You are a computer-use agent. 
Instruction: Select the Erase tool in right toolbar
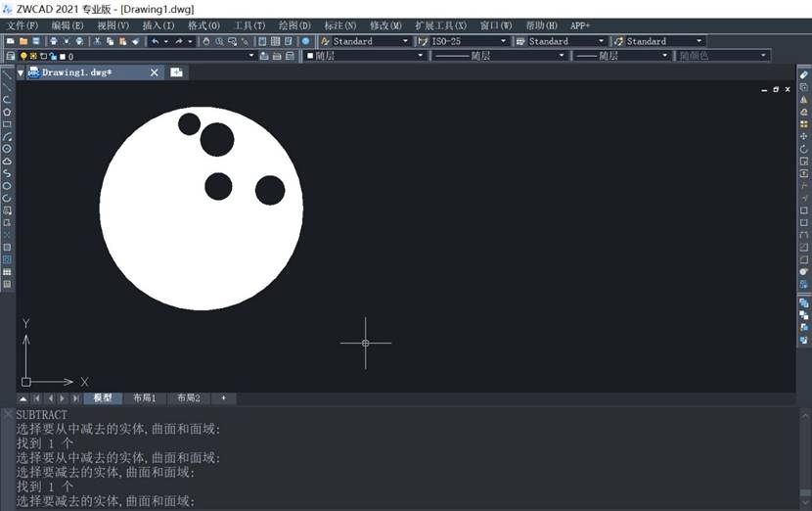804,74
